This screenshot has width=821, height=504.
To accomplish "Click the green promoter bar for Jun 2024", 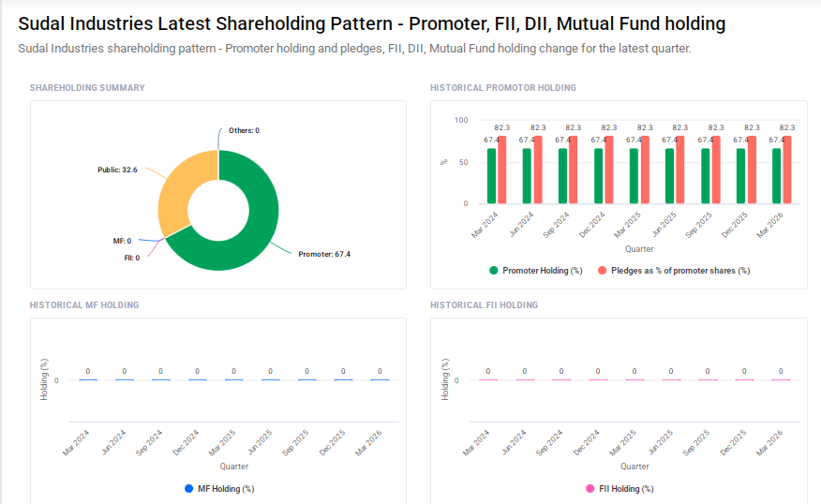I will (527, 176).
